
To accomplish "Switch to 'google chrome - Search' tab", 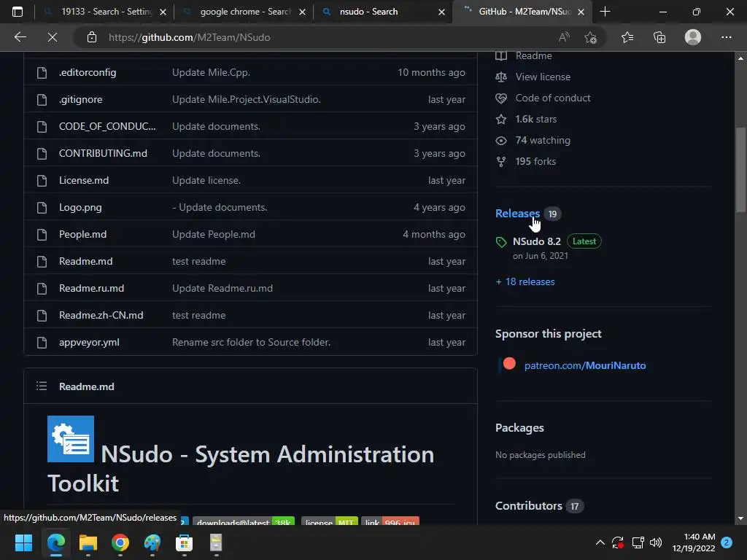I will pos(244,12).
